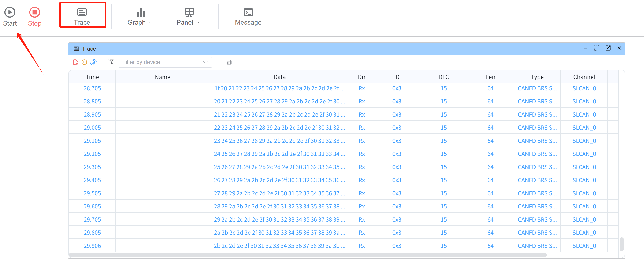
Task: Click the Time column header
Action: click(x=92, y=77)
